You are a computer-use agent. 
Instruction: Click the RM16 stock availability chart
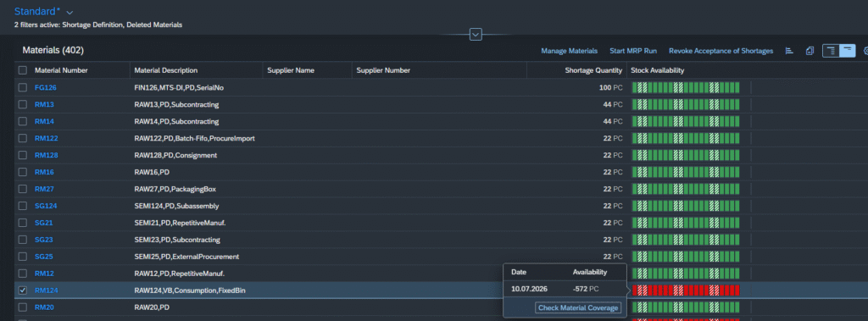686,172
